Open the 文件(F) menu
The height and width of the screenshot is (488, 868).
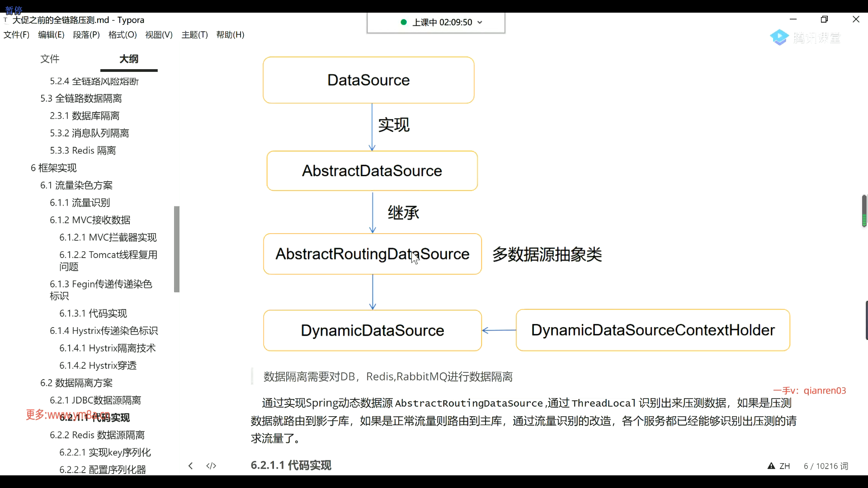(16, 35)
